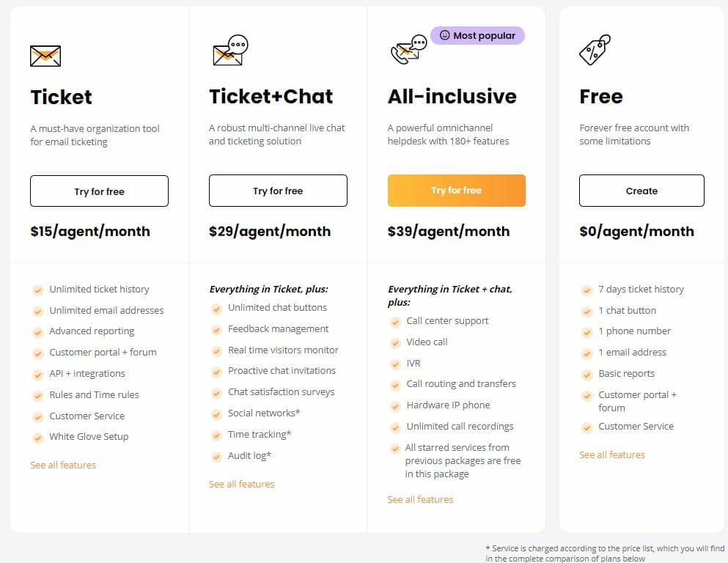Click the orange Try for free button

click(456, 190)
